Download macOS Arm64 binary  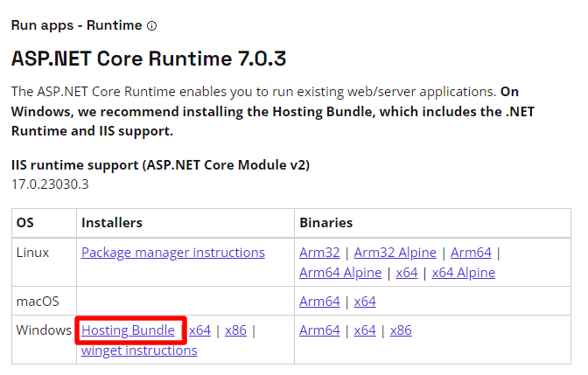(x=319, y=302)
